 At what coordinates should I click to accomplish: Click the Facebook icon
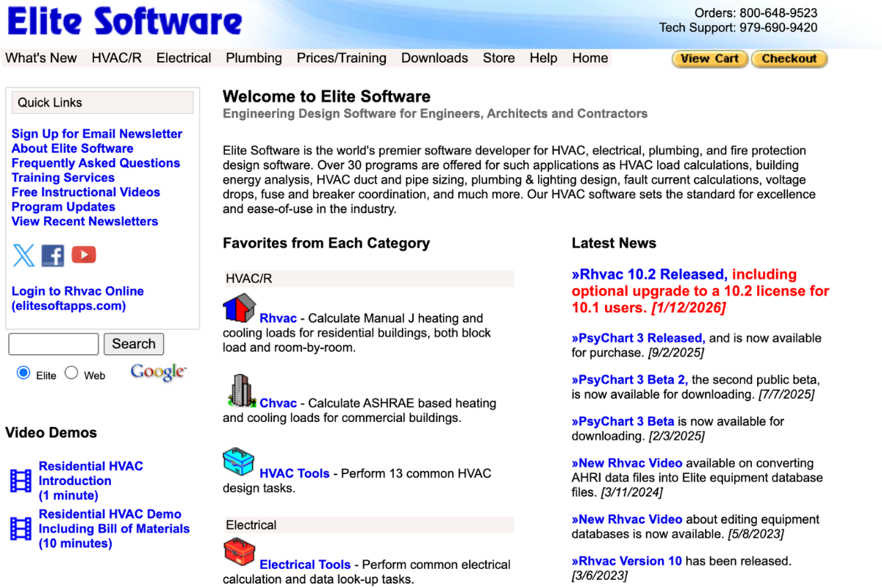[52, 255]
